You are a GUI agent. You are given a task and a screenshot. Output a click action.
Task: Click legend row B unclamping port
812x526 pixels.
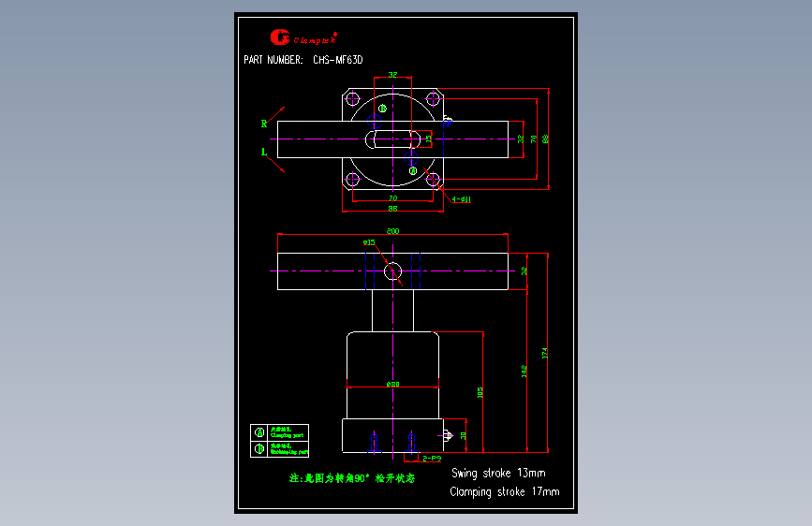(x=280, y=449)
